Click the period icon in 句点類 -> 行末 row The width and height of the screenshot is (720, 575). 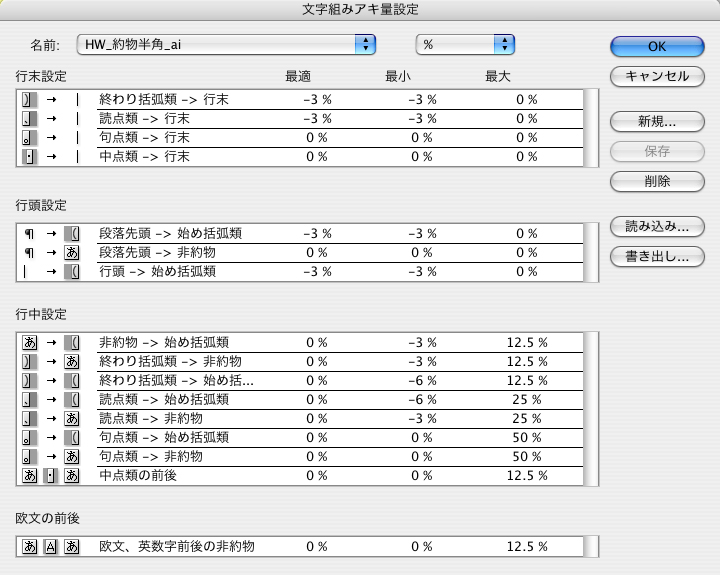coord(27,138)
